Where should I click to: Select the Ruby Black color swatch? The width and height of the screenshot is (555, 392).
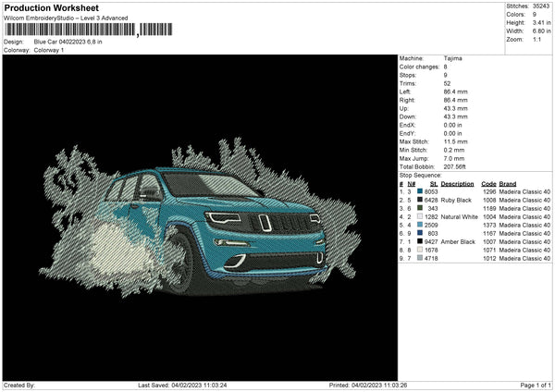[x=422, y=199]
